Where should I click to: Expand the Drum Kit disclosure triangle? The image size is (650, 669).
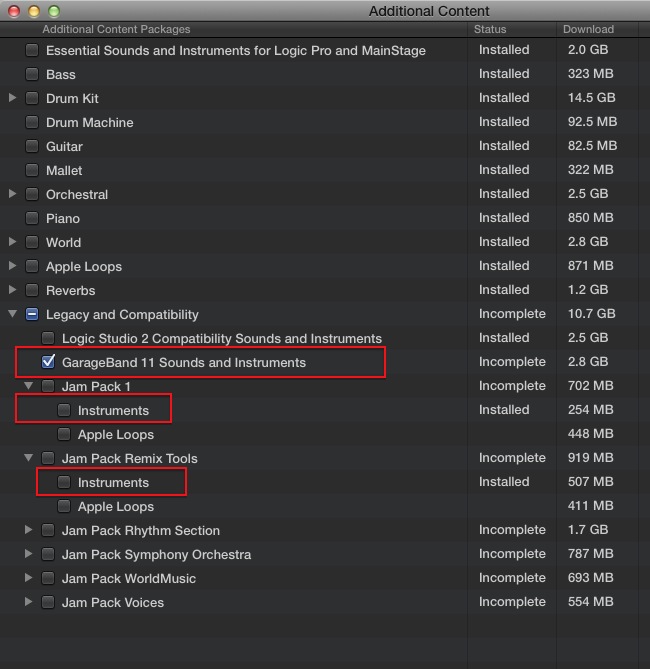tap(13, 98)
